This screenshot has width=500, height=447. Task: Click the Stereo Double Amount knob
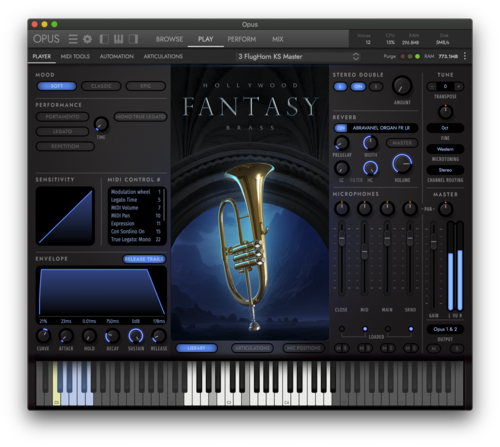coord(402,86)
